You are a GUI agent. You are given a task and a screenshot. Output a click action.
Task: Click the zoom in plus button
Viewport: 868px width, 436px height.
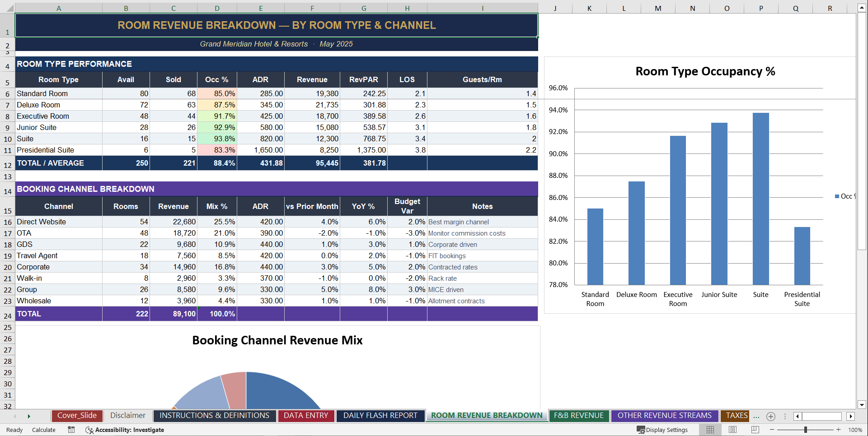tap(839, 430)
